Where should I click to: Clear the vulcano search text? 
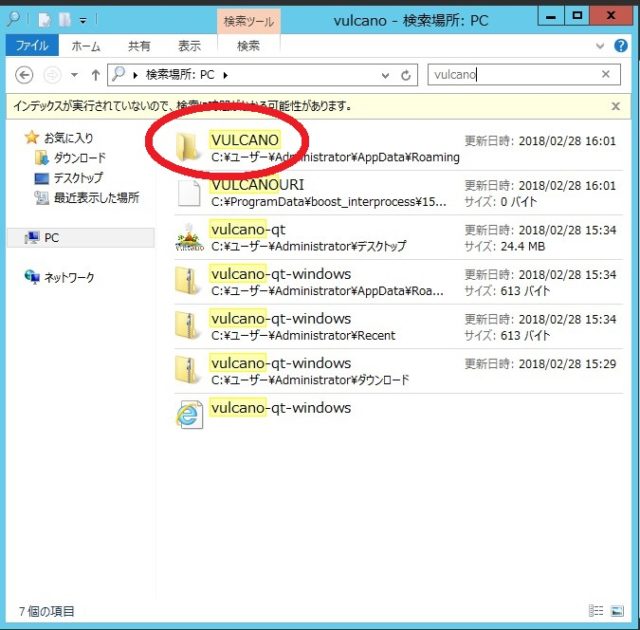(x=606, y=74)
